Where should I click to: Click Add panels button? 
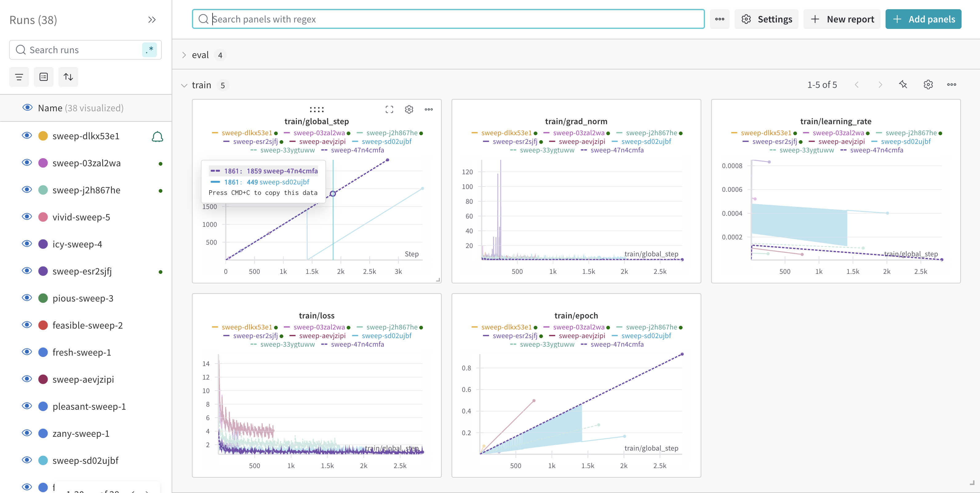[x=923, y=19]
